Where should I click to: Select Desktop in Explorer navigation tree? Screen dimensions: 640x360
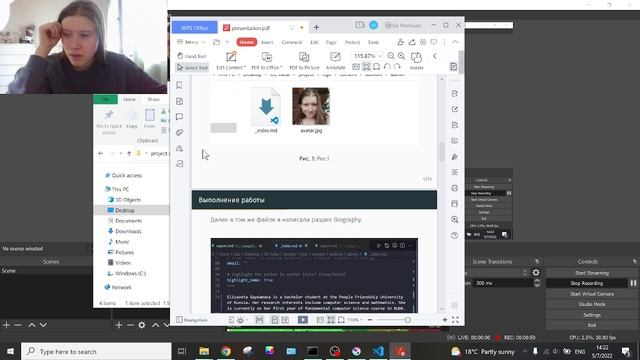coord(125,210)
